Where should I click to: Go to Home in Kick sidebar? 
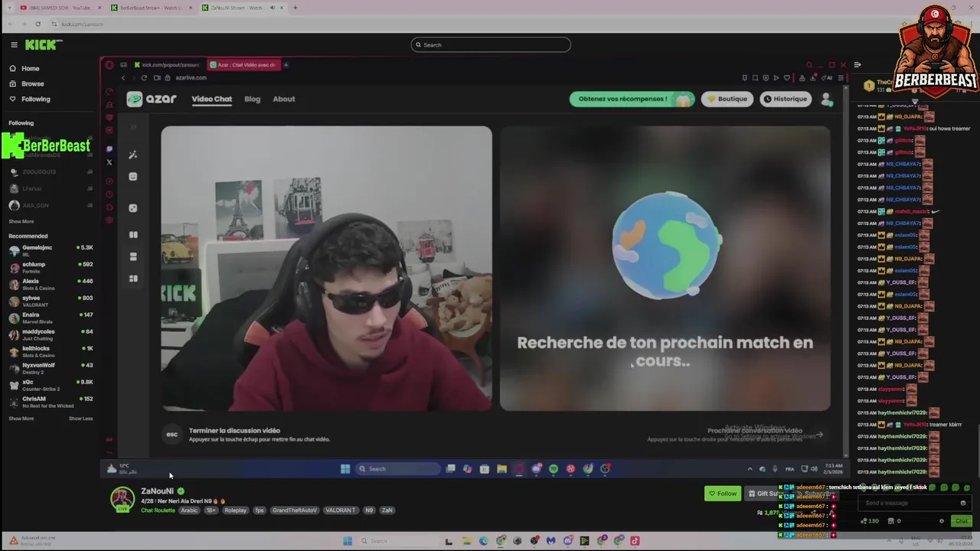tap(30, 68)
